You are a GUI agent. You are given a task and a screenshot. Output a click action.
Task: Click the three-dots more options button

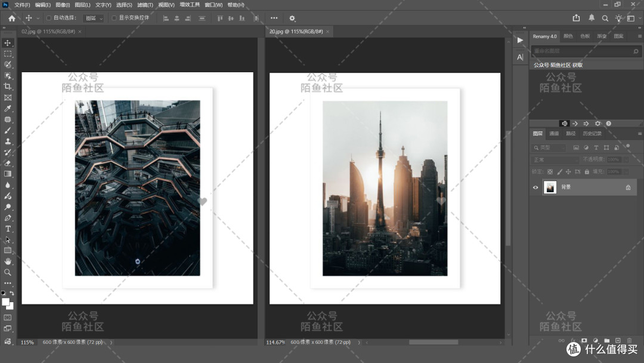pyautogui.click(x=274, y=18)
